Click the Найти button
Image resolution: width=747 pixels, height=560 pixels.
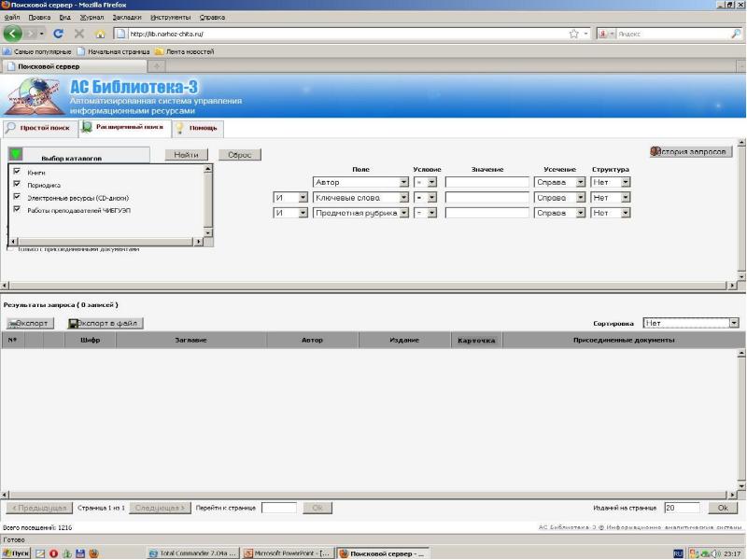click(186, 155)
